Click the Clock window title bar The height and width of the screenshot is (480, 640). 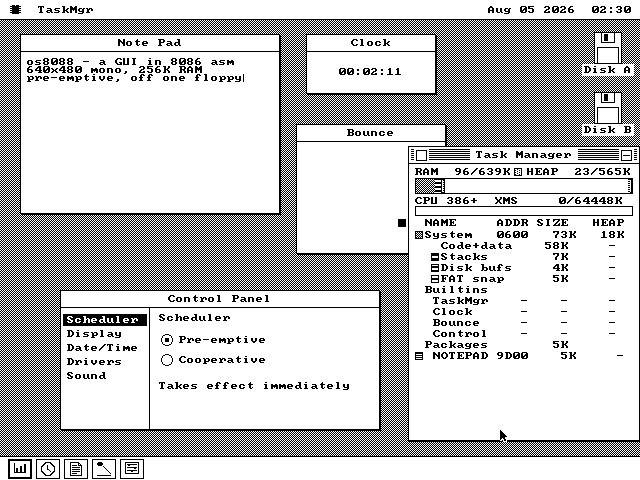(x=371, y=43)
